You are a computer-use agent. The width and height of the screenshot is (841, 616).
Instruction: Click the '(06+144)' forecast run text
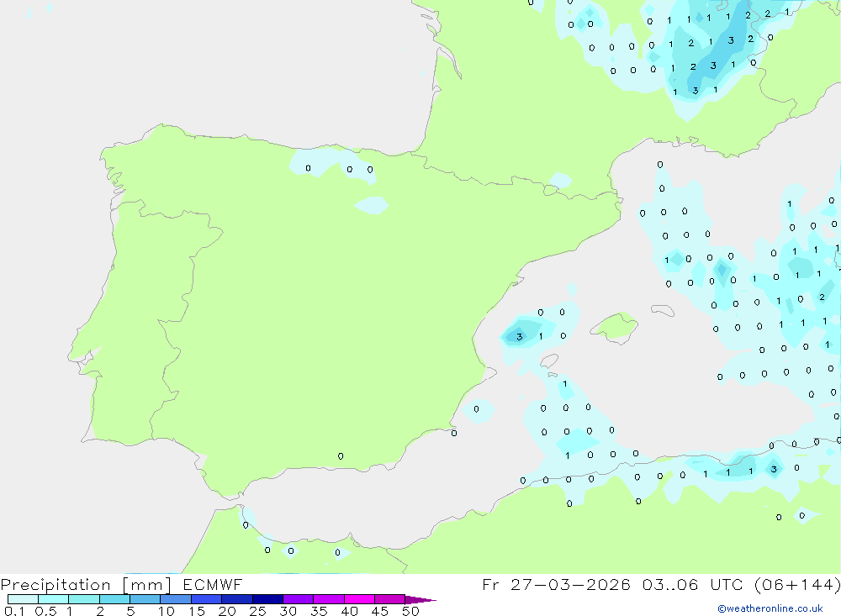(797, 584)
